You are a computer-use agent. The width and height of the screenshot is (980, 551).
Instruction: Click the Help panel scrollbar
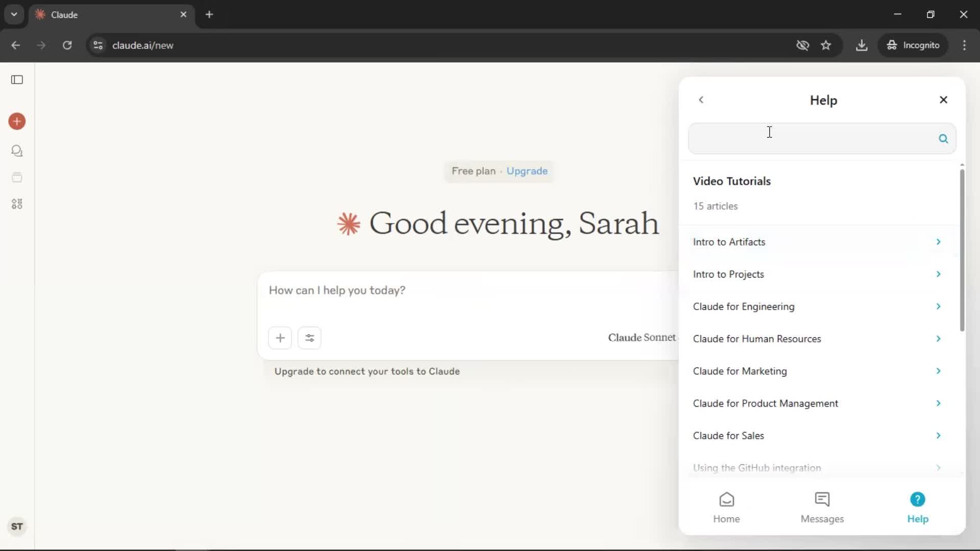pos(962,250)
